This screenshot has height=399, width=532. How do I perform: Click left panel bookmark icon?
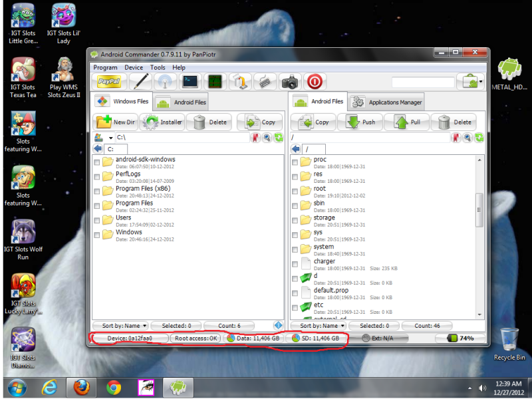[x=255, y=138]
